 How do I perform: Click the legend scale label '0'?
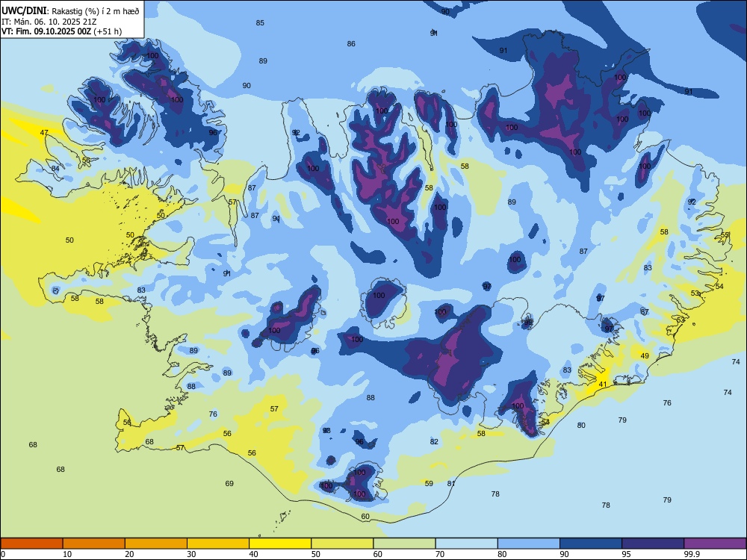click(3, 554)
